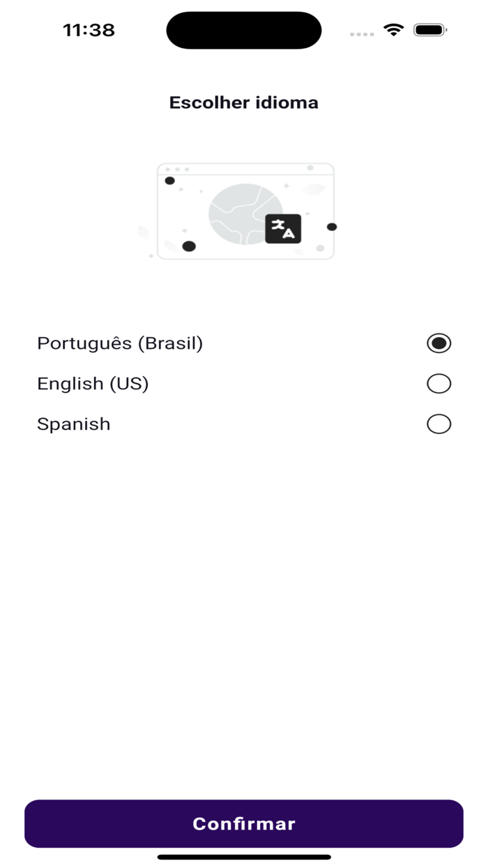Select the Spanish radio button
This screenshot has height=868, width=488.
pyautogui.click(x=439, y=424)
